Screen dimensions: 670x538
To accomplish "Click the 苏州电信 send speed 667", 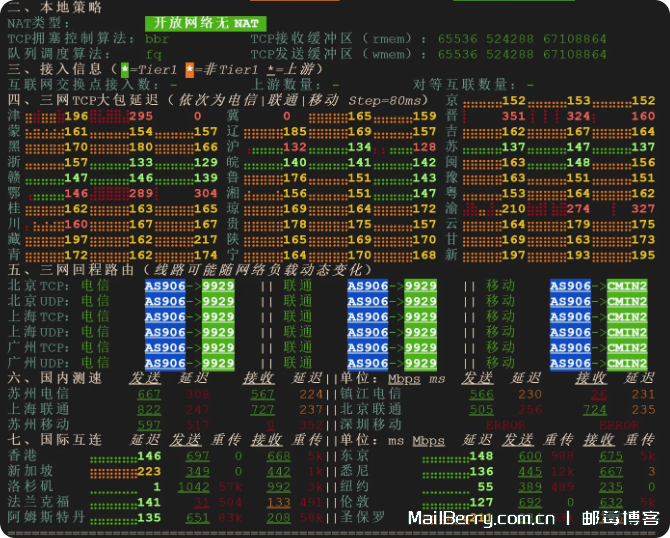I will tap(149, 394).
